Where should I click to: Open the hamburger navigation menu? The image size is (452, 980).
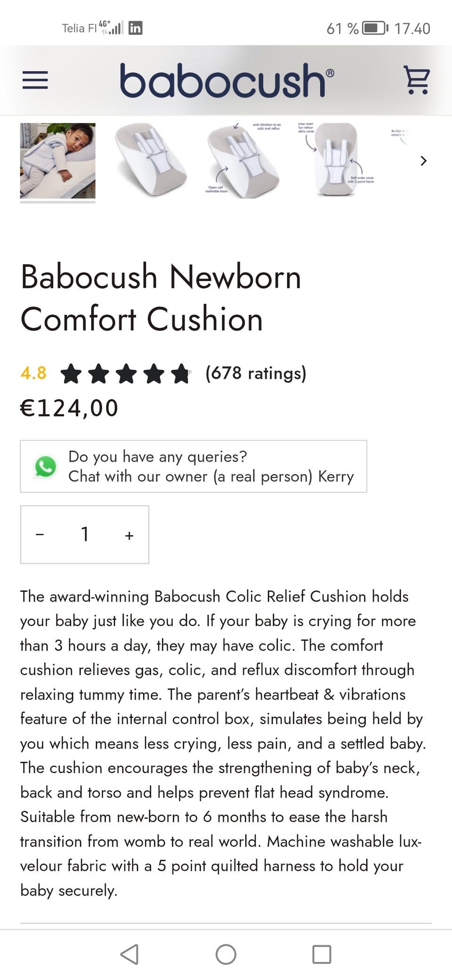[x=35, y=80]
